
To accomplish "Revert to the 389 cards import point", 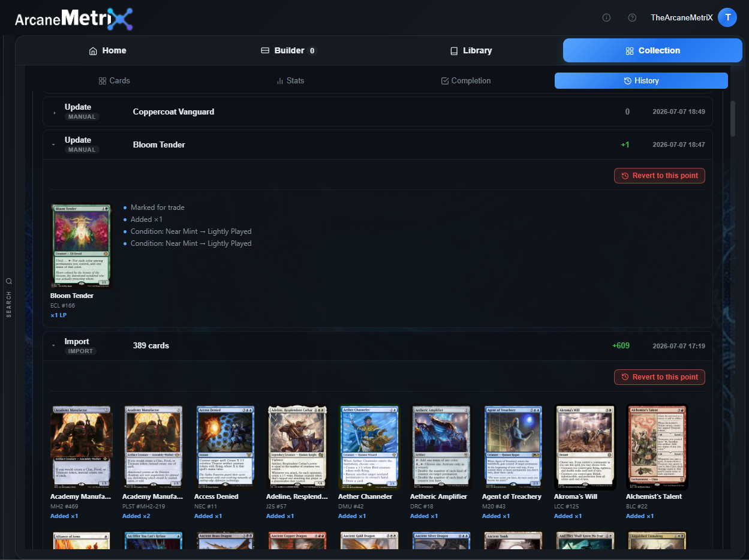I will [x=660, y=377].
